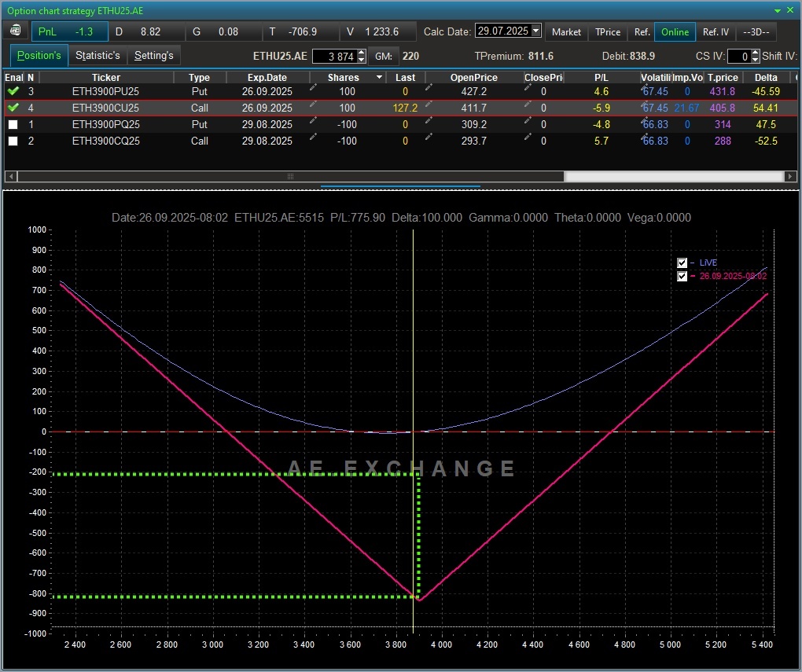This screenshot has height=672, width=802.
Task: Click the Last value 127.2
Action: (x=405, y=108)
